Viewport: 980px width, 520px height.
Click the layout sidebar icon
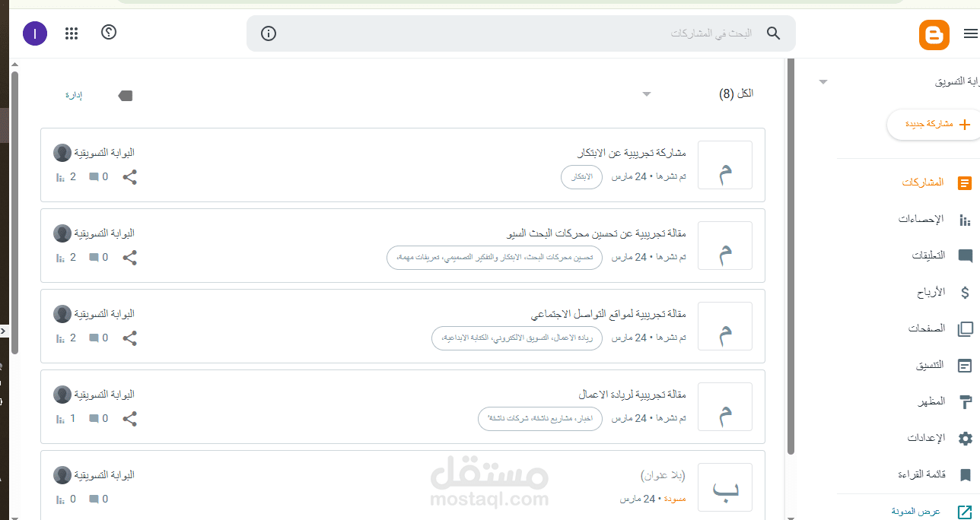(965, 366)
